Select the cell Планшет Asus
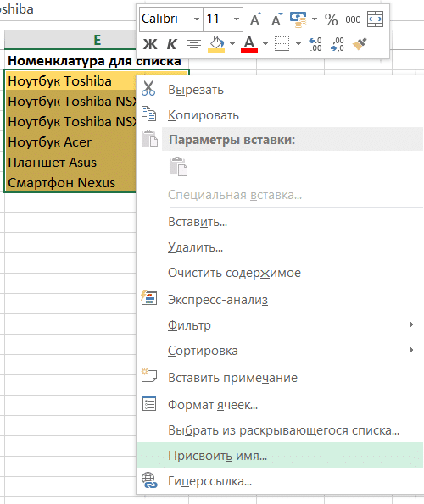Image resolution: width=424 pixels, height=504 pixels. click(x=70, y=162)
